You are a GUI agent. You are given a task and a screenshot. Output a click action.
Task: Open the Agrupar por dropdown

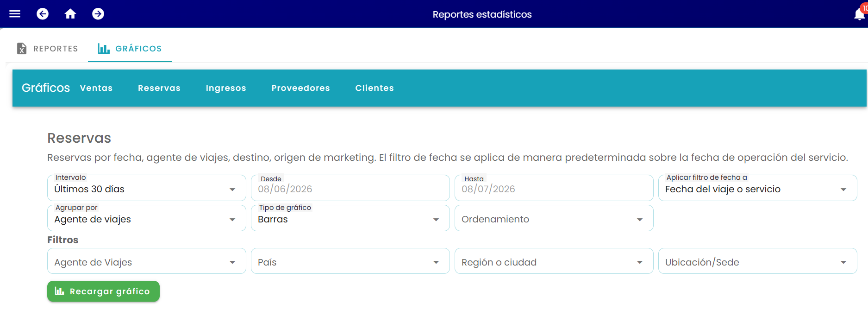point(147,218)
